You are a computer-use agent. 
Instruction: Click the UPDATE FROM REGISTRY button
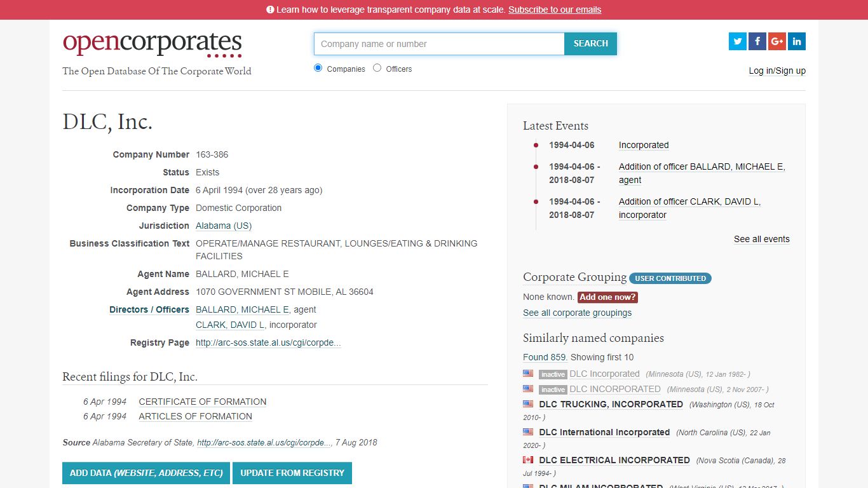(292, 473)
